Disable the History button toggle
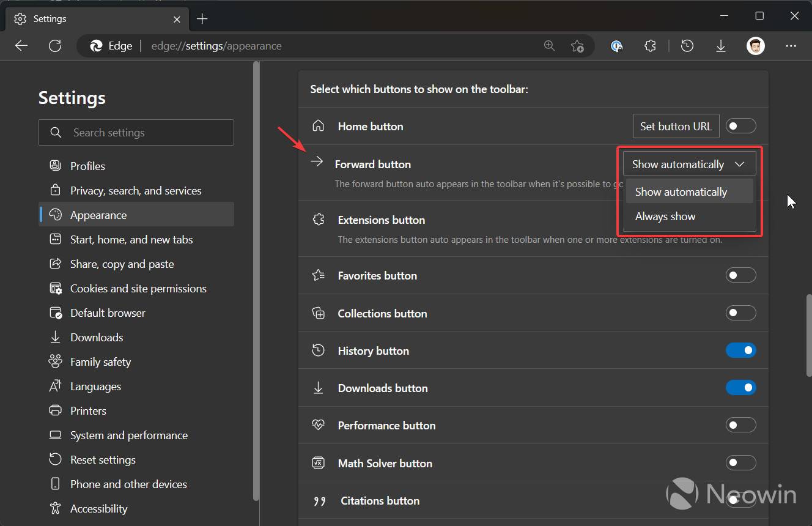This screenshot has height=526, width=812. (740, 350)
